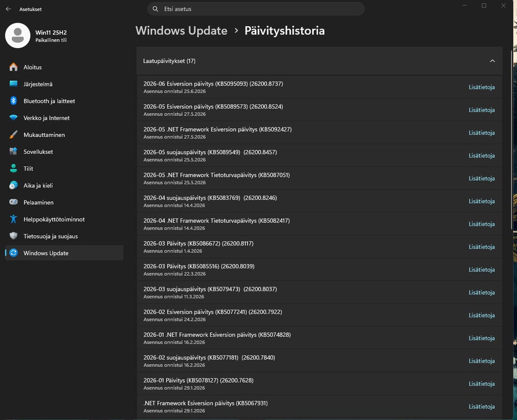
Task: Click the Päivityshistoria page title
Action: click(x=284, y=31)
